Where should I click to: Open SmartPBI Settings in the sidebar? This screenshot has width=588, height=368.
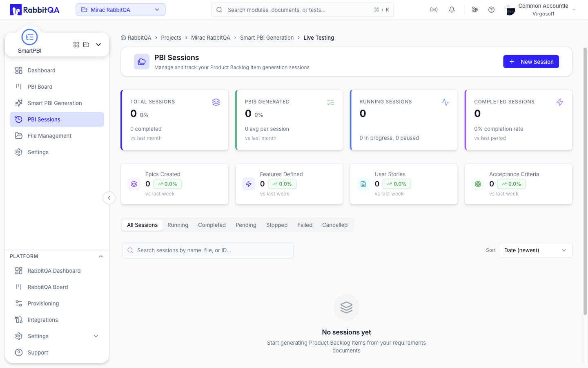point(57,152)
